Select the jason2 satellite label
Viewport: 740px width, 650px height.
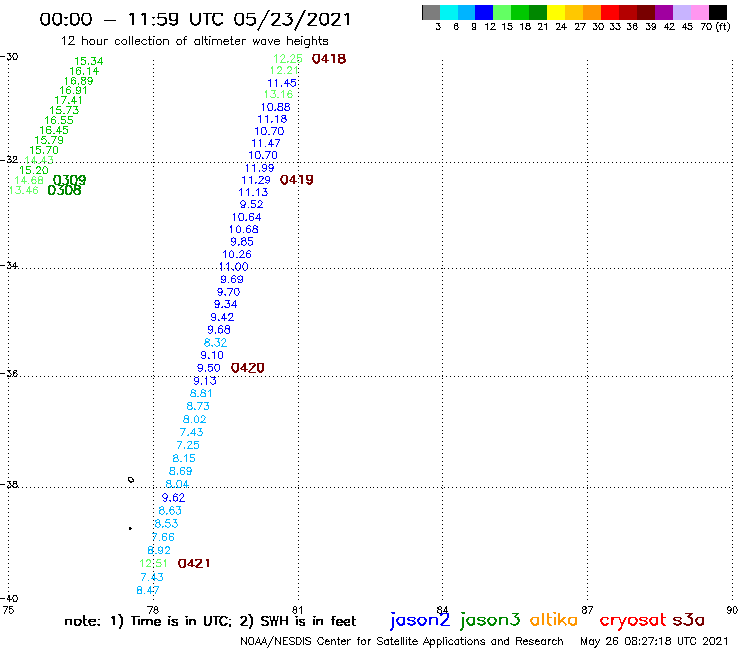point(420,620)
